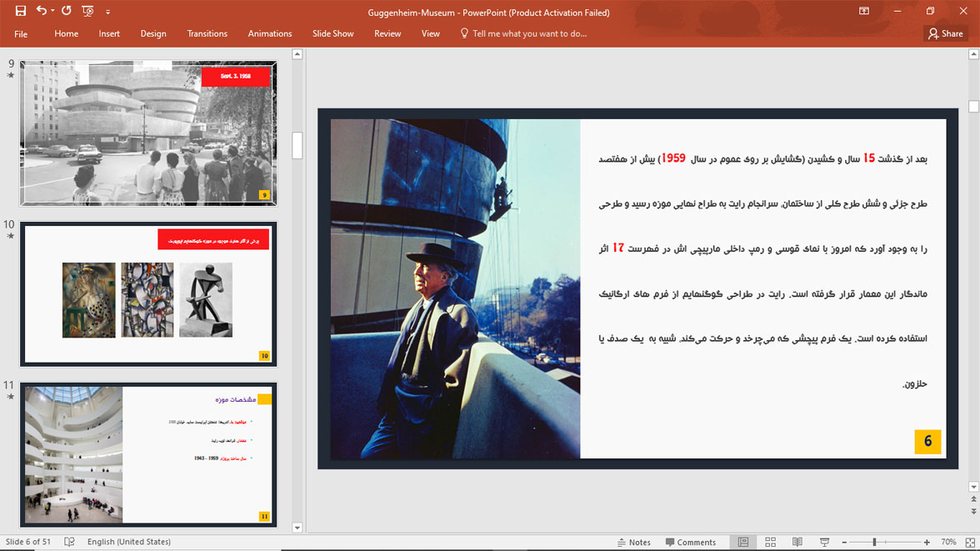Viewport: 980px width, 551px height.
Task: Click the Undo arrow icon
Action: pyautogui.click(x=41, y=11)
